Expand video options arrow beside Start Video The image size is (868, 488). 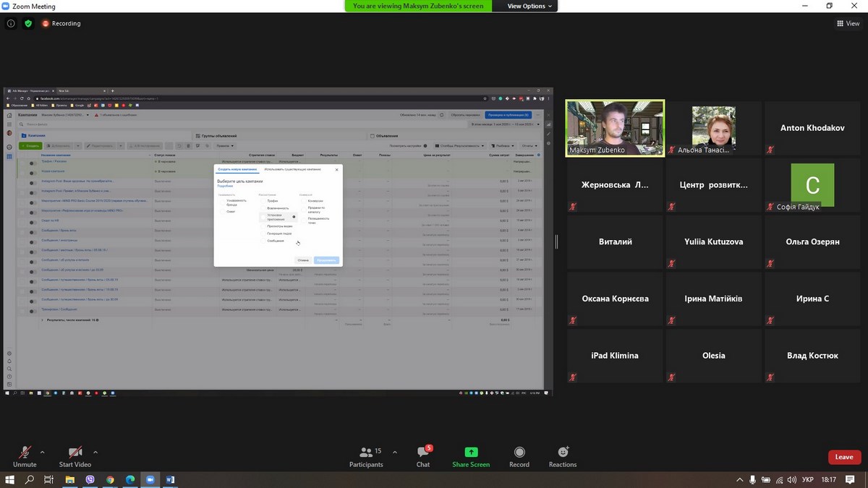click(x=95, y=453)
